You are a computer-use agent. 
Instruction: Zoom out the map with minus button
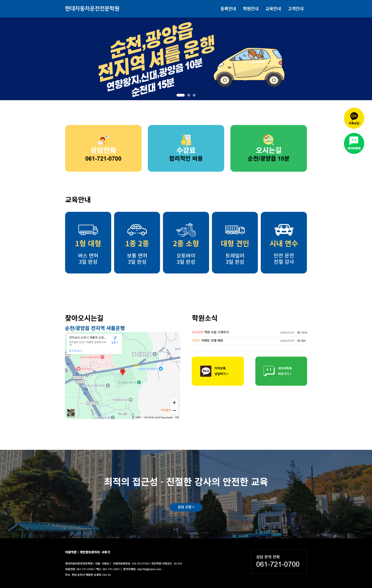[174, 410]
